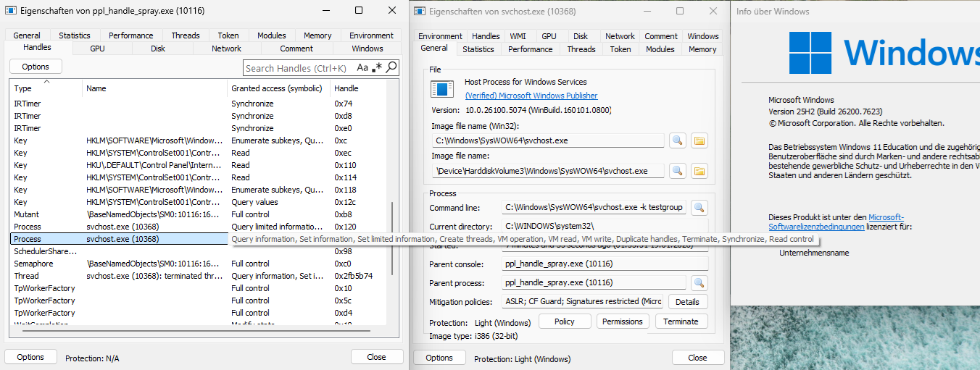Focus the Search Handles (Ctrl+K) field
The width and height of the screenshot is (980, 370).
pyautogui.click(x=299, y=68)
